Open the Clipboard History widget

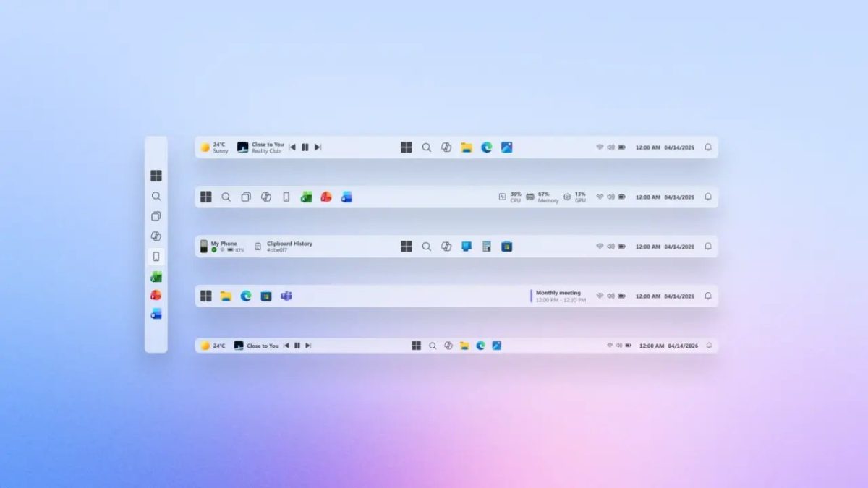click(x=284, y=247)
